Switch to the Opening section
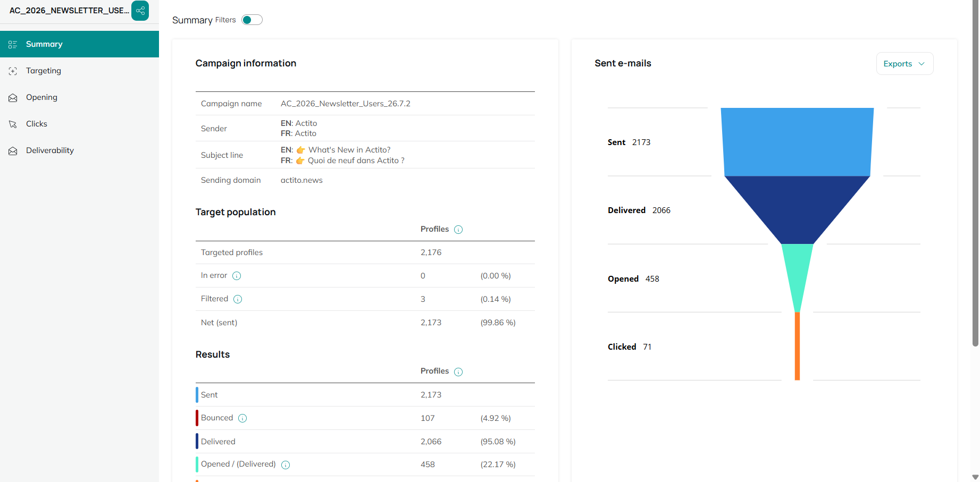The width and height of the screenshot is (980, 482). pos(79,97)
